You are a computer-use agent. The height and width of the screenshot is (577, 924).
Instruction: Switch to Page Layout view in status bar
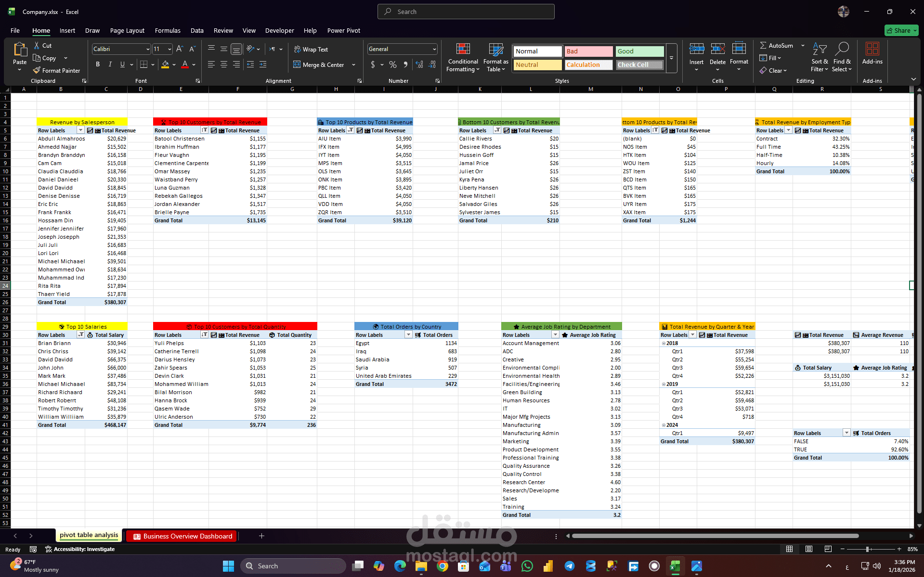pyautogui.click(x=809, y=549)
